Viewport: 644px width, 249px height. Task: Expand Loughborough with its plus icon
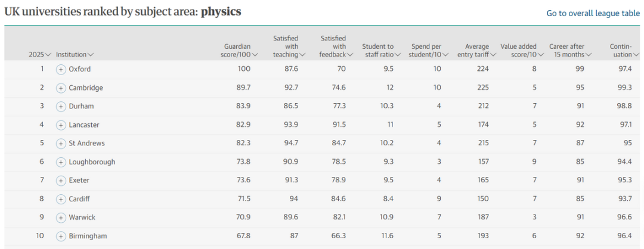(x=60, y=162)
